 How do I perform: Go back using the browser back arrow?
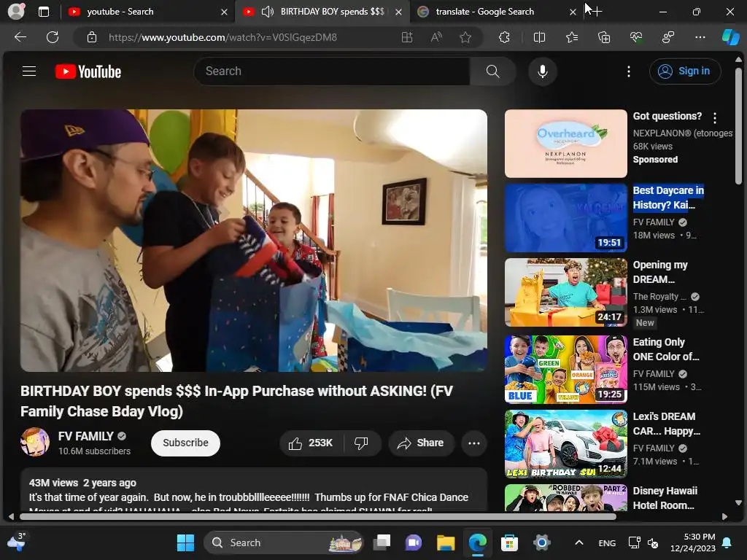pyautogui.click(x=20, y=37)
